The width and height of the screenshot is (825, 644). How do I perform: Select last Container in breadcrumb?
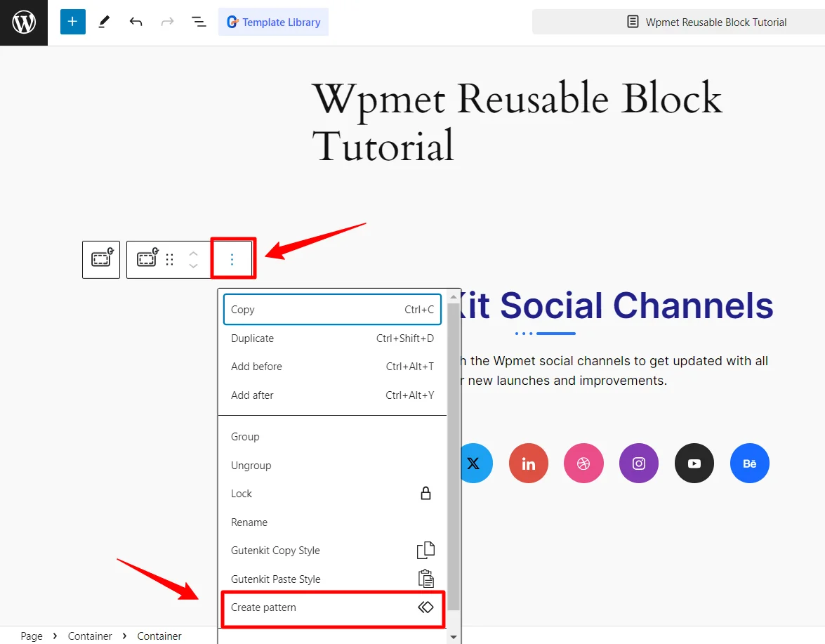159,636
